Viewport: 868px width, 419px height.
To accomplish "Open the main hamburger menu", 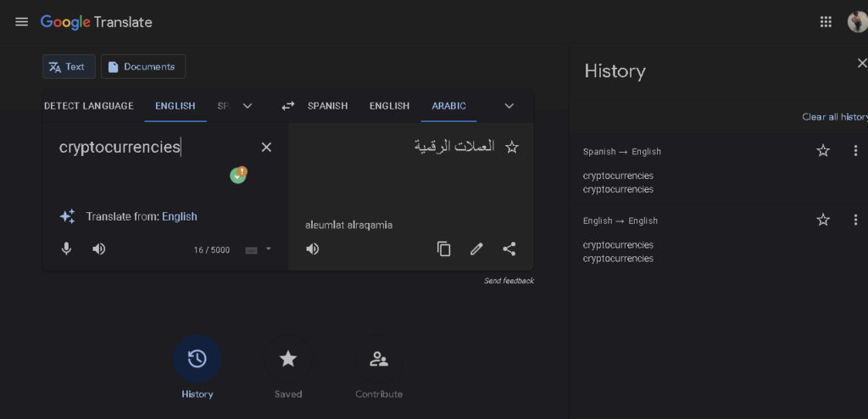I will pyautogui.click(x=21, y=22).
